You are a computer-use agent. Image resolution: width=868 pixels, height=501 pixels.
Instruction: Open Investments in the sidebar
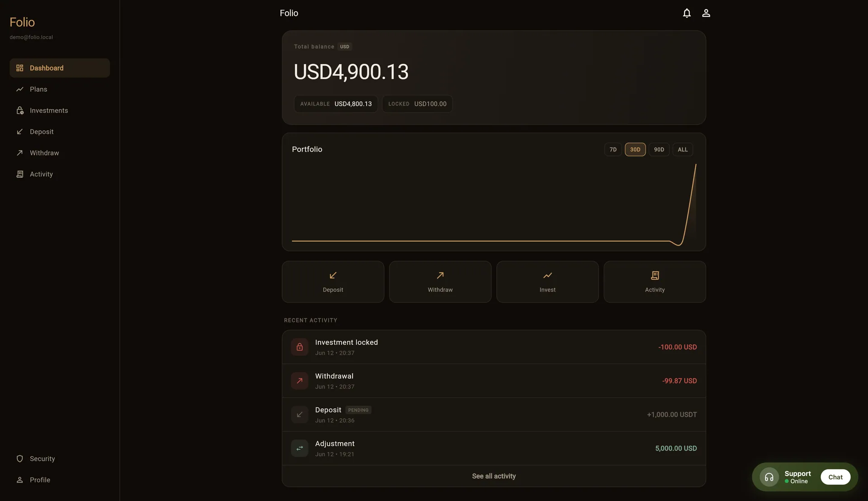click(x=60, y=110)
